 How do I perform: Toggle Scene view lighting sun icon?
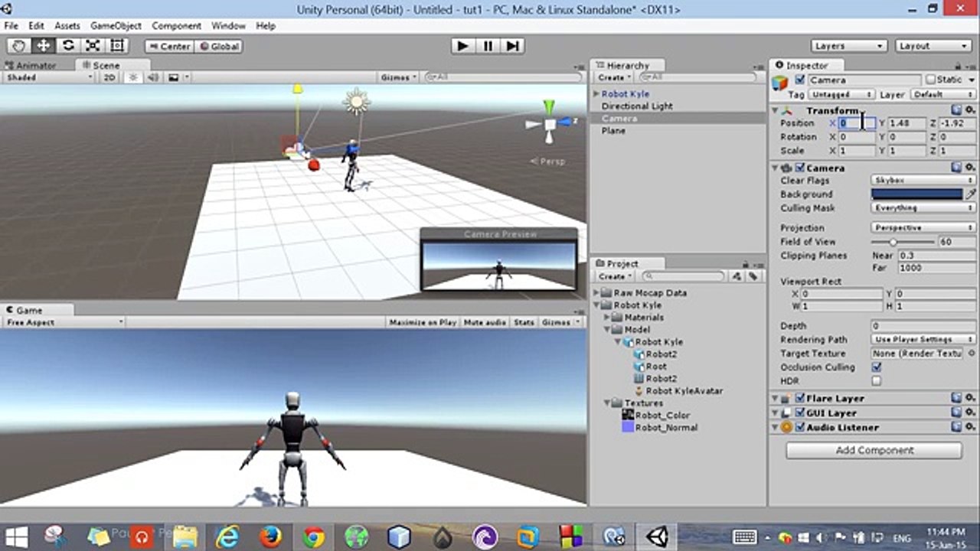coord(132,77)
